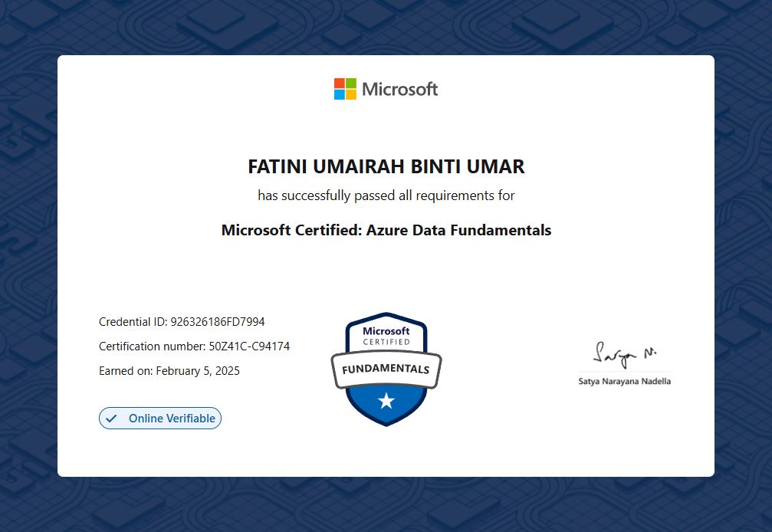Screen dimensions: 772x532
Task: Click the certification number 50Z41C-C94174
Action: 194,346
